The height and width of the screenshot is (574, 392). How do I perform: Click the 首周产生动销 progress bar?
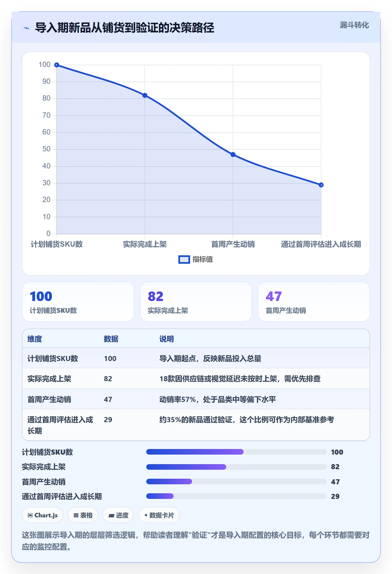tap(236, 482)
